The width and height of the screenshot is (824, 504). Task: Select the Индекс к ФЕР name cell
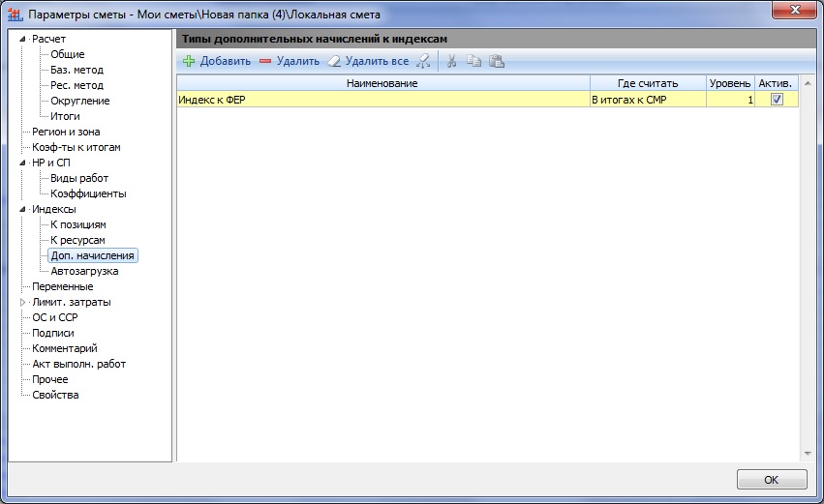(383, 100)
